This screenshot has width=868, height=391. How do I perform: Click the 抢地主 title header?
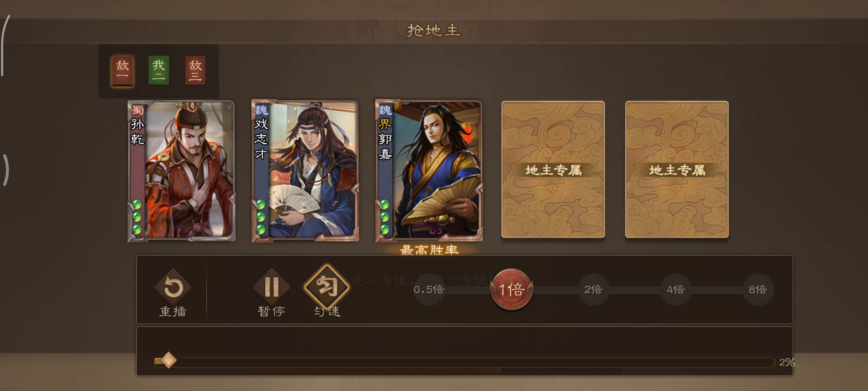[433, 30]
